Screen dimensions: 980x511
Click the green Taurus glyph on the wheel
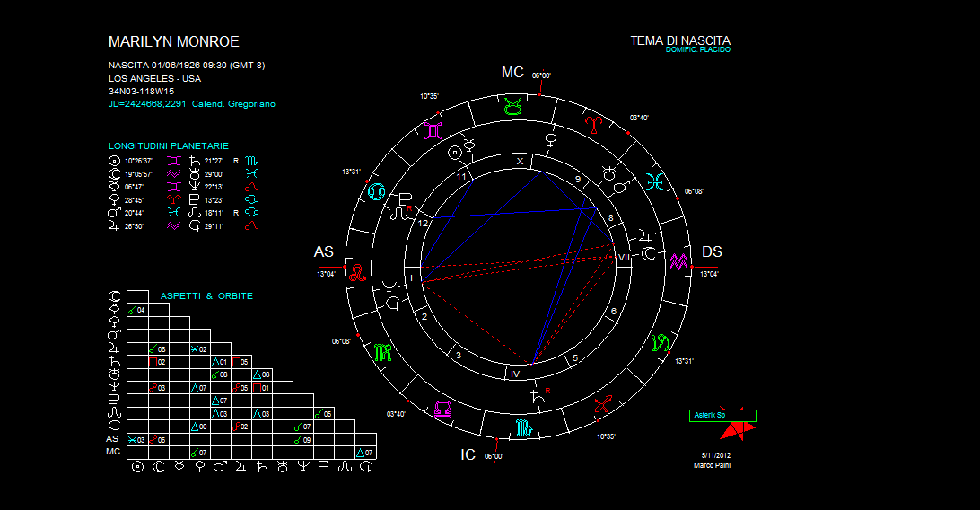tap(513, 106)
